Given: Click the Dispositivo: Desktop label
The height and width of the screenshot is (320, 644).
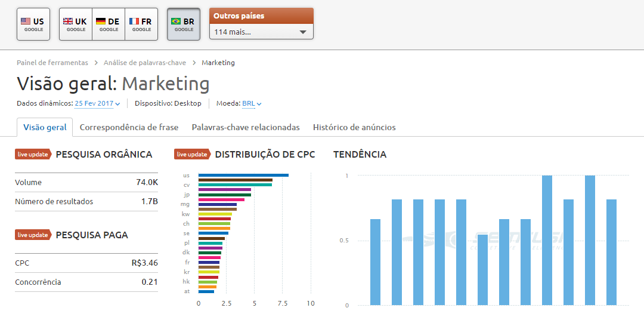Looking at the screenshot, I should (x=168, y=104).
